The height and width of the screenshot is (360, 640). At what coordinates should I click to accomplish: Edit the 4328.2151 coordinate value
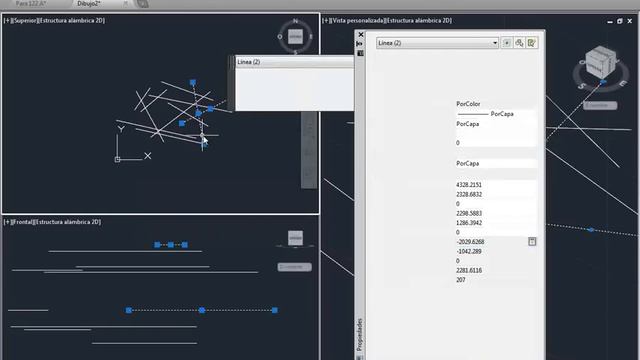tap(469, 185)
